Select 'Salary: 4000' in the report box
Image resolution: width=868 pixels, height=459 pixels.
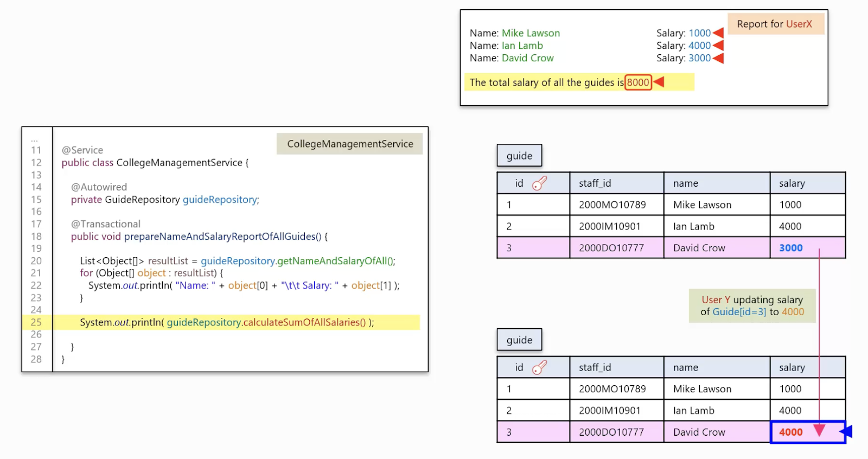coord(684,46)
